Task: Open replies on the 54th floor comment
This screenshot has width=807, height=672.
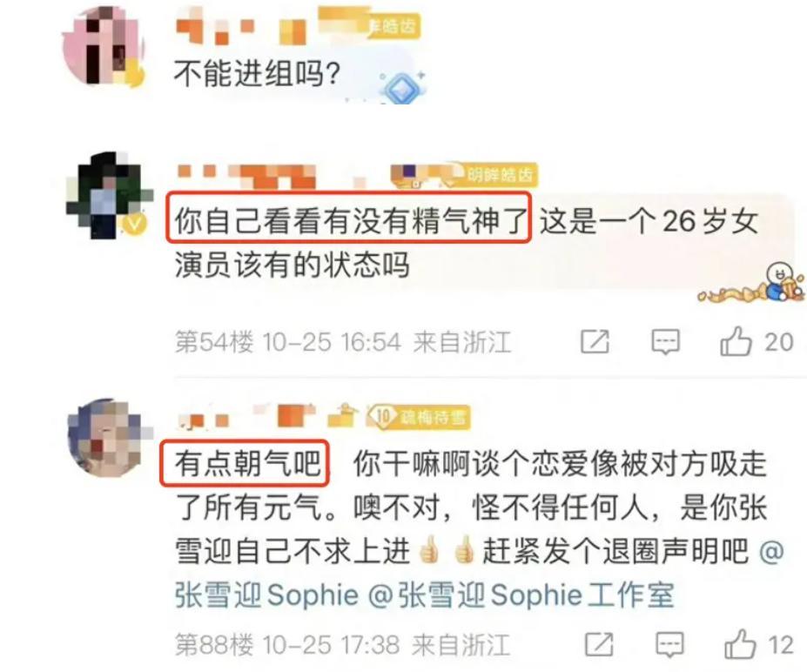Action: [665, 342]
